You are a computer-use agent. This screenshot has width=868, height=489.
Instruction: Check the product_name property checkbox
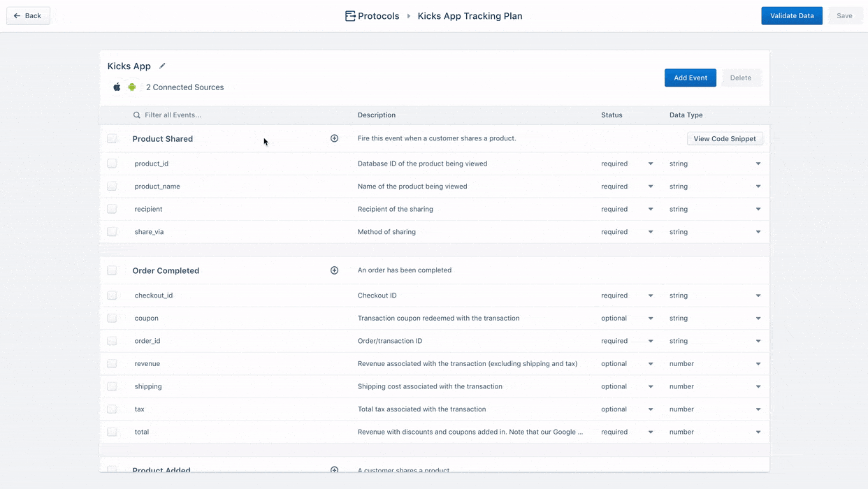[112, 187]
